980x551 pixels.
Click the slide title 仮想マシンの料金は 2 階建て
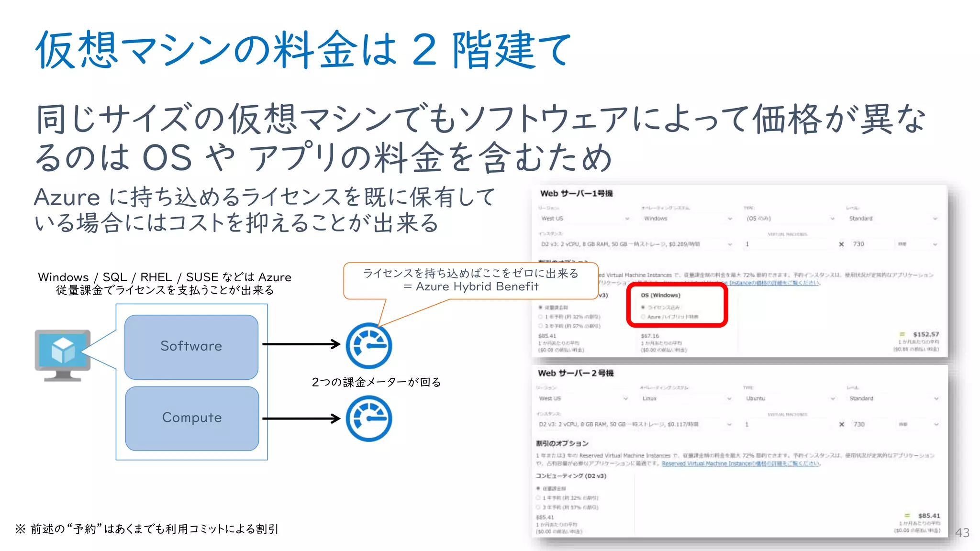pos(304,50)
